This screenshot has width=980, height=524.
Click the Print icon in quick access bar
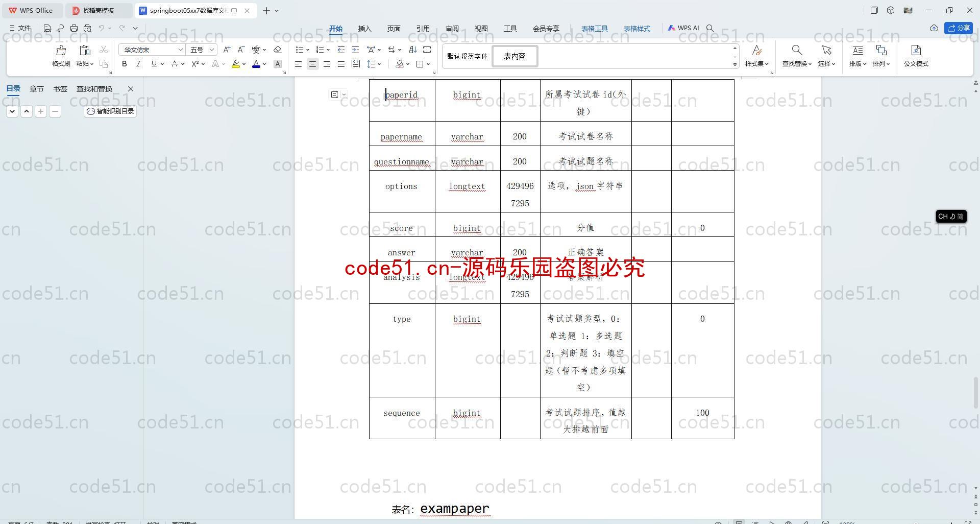click(74, 28)
